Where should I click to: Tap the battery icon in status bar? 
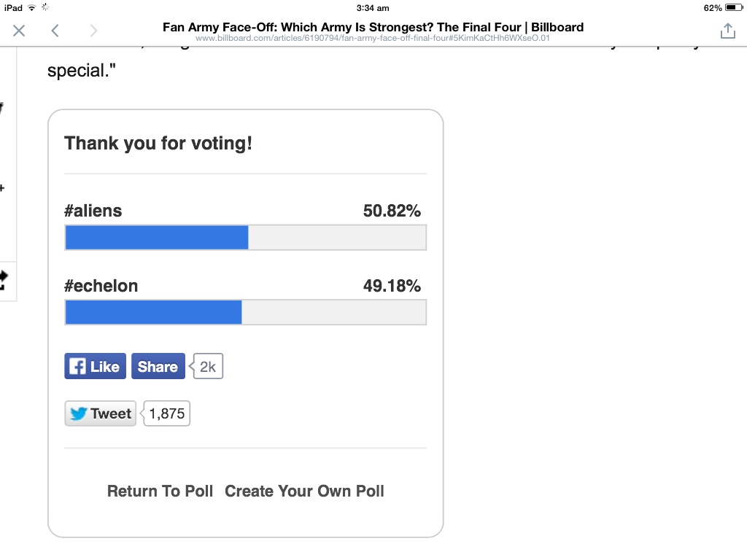pyautogui.click(x=733, y=7)
